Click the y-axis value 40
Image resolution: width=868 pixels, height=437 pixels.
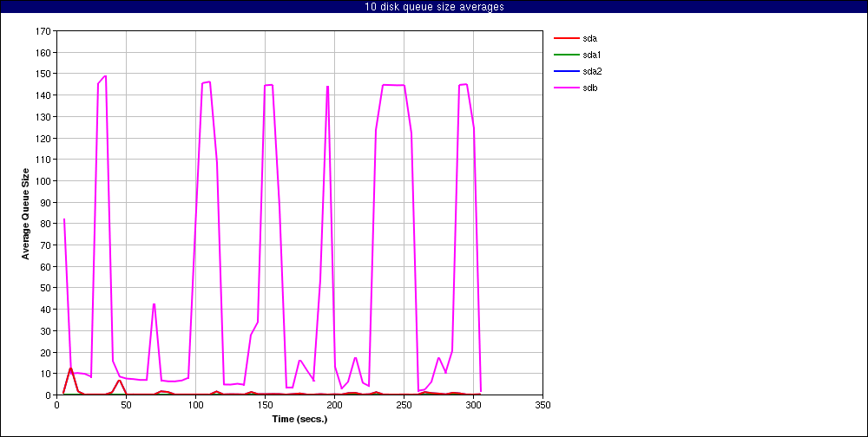45,310
